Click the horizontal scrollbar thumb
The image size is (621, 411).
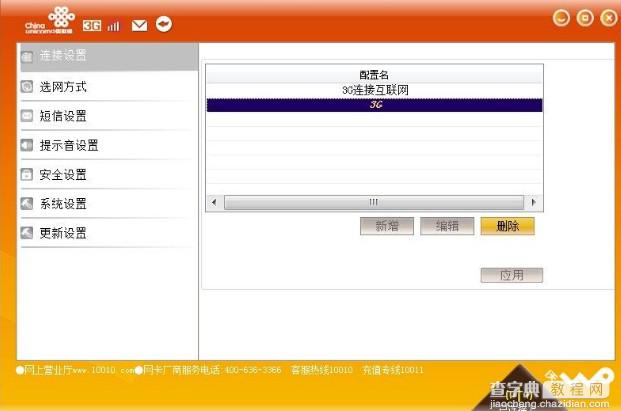374,202
